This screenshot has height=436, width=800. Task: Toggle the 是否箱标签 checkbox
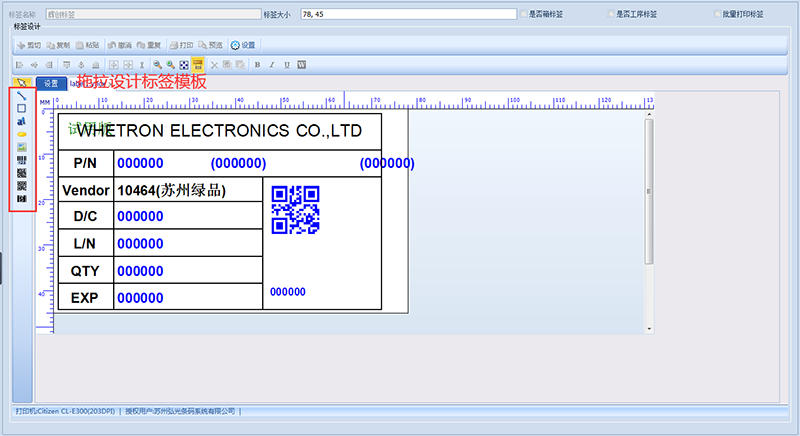[524, 14]
